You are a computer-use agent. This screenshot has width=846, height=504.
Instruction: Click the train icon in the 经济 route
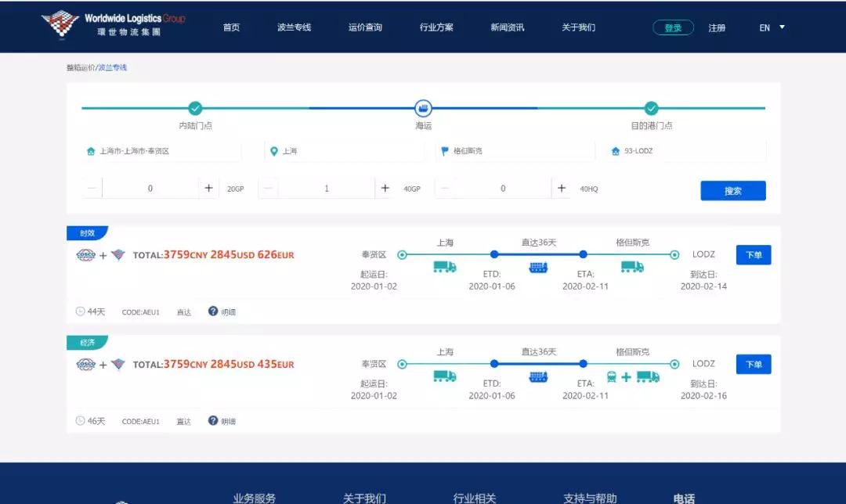[x=612, y=377]
